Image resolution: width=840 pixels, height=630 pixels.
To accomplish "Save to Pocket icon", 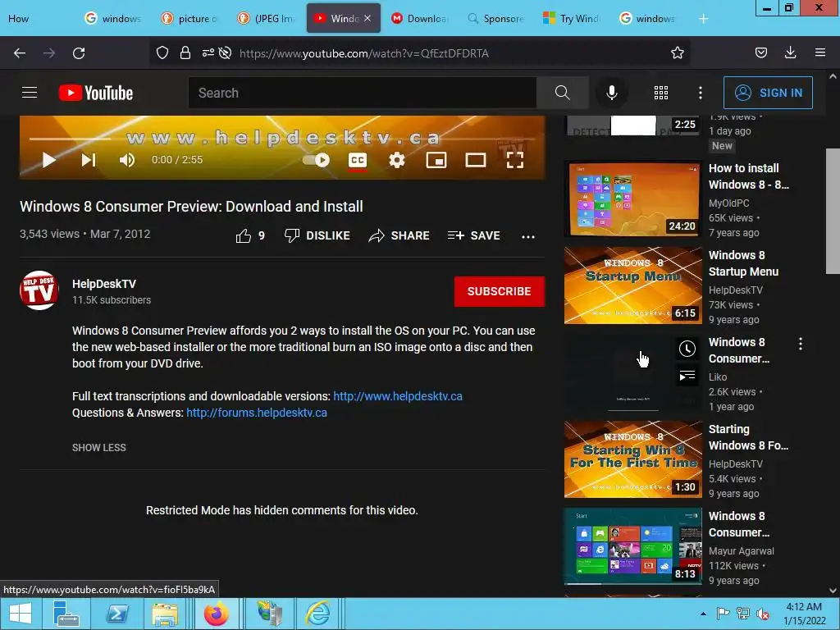I will click(760, 53).
